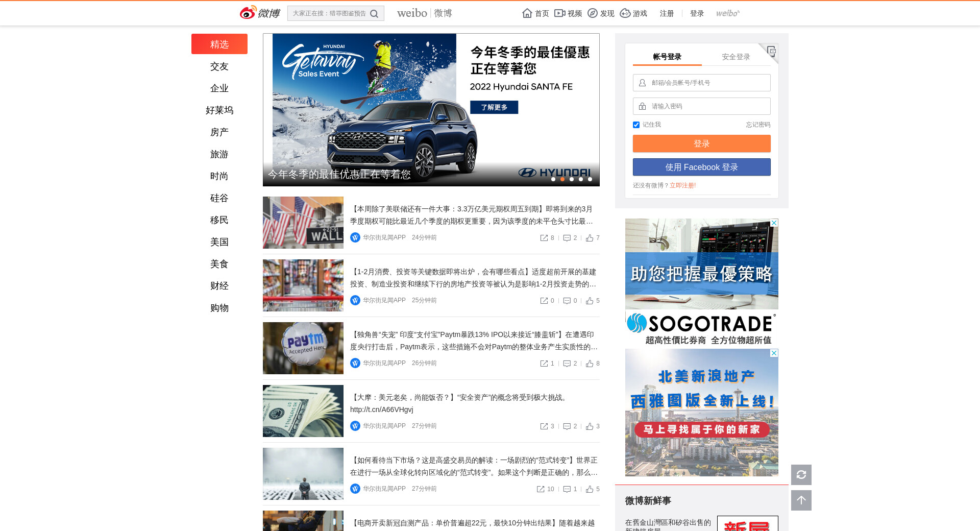Image resolution: width=980 pixels, height=531 pixels.
Task: Open the 视频 video nav item
Action: click(568, 13)
